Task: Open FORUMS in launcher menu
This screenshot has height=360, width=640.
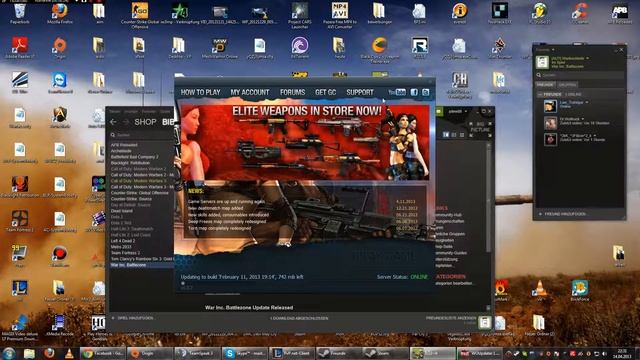Action: tap(292, 93)
